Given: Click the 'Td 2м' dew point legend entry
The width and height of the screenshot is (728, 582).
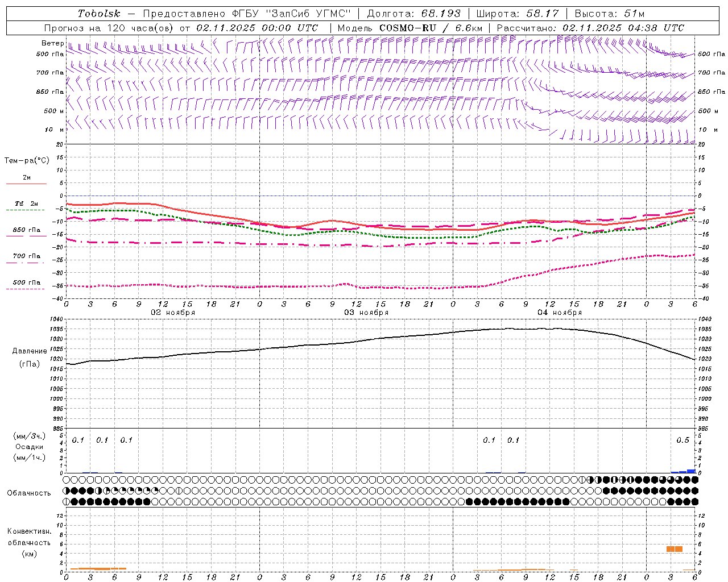Looking at the screenshot, I should (x=27, y=203).
